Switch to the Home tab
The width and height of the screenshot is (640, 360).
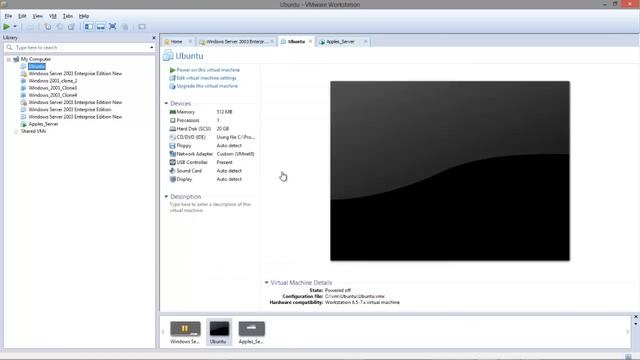click(x=176, y=42)
